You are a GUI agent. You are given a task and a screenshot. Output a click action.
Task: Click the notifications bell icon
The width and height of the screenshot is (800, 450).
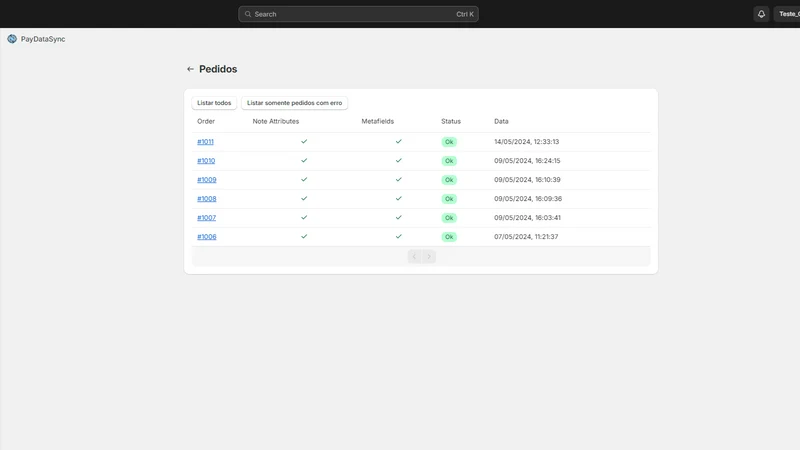[x=761, y=14]
